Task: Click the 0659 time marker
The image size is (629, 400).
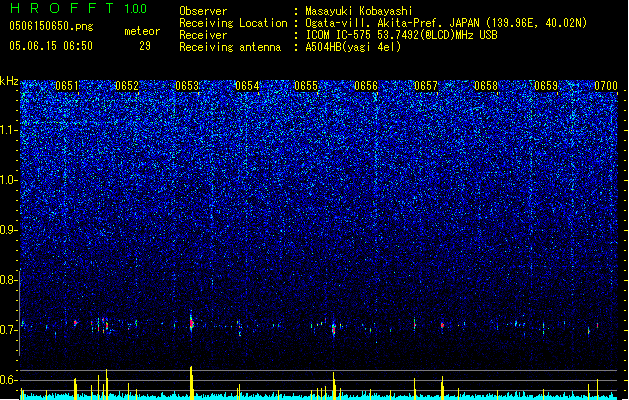Action: (546, 86)
